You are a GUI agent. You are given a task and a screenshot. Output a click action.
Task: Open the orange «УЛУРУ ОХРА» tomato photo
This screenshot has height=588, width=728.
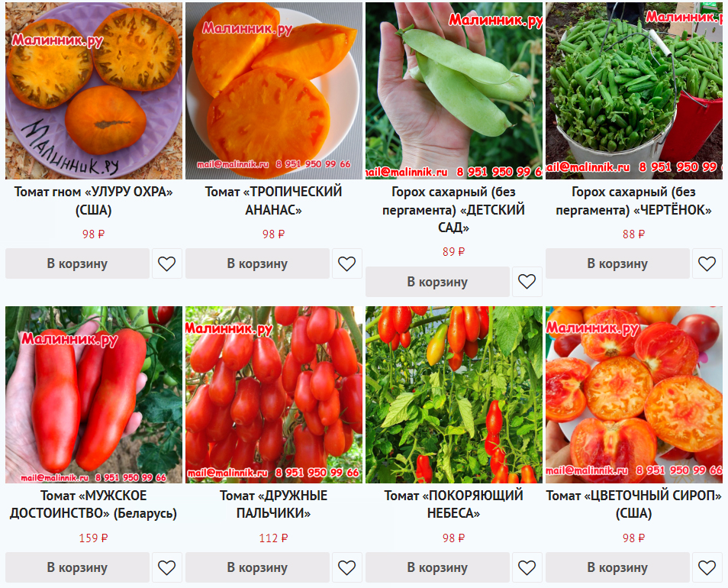tap(94, 91)
